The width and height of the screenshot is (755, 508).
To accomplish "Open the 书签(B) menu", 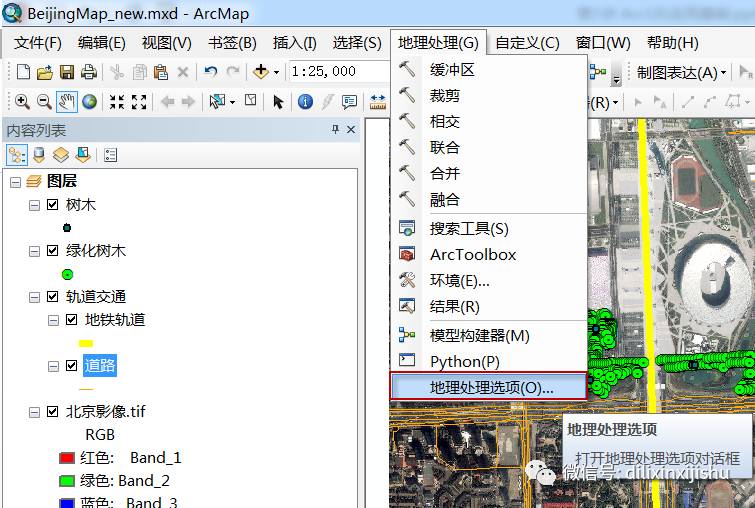I will 232,43.
